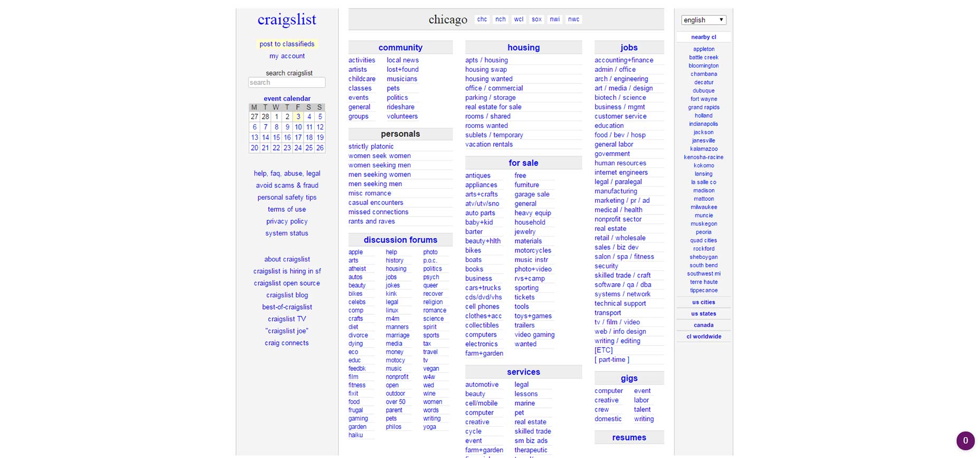980x458 pixels.
Task: Open the event calendar heading link
Action: coord(287,98)
